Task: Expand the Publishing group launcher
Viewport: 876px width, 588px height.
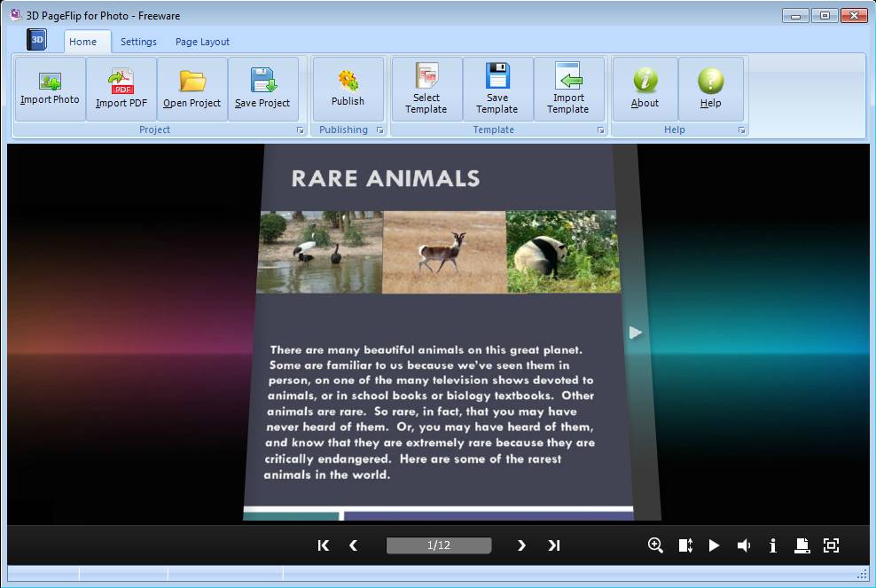Action: [x=380, y=130]
